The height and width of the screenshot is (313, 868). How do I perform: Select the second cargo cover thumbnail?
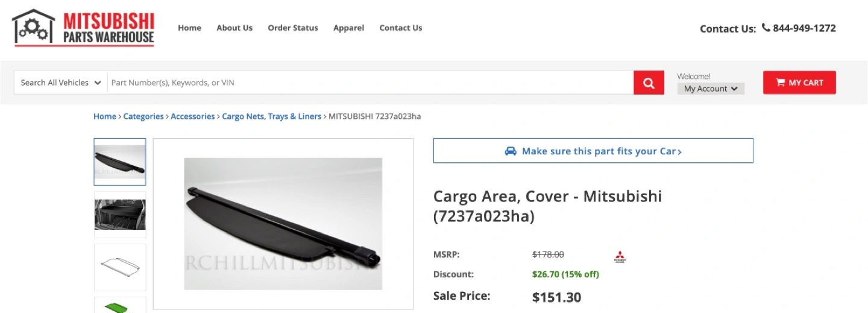120,214
